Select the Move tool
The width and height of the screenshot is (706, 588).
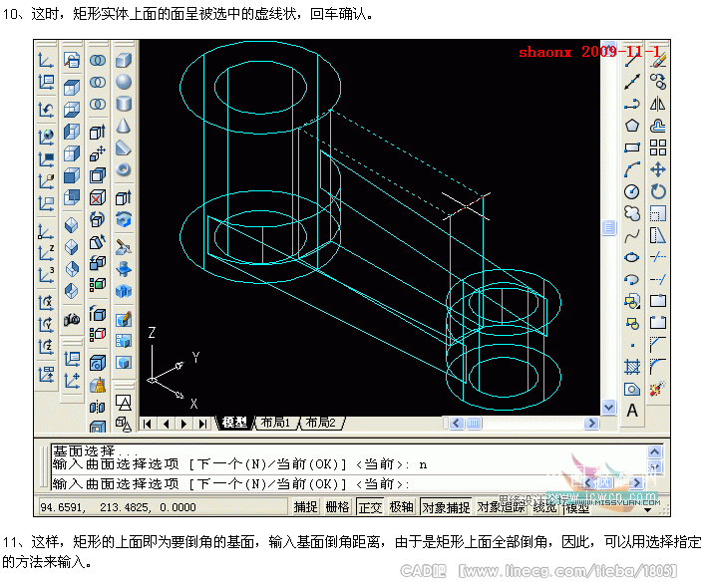(658, 169)
